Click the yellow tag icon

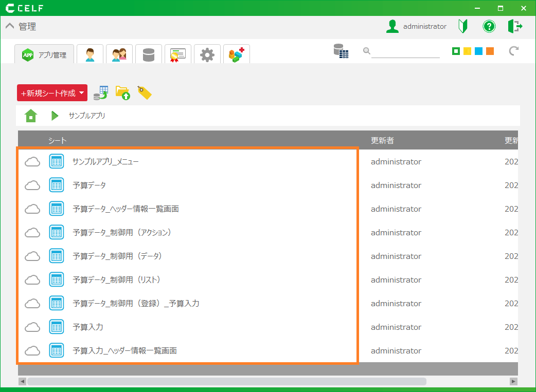145,93
